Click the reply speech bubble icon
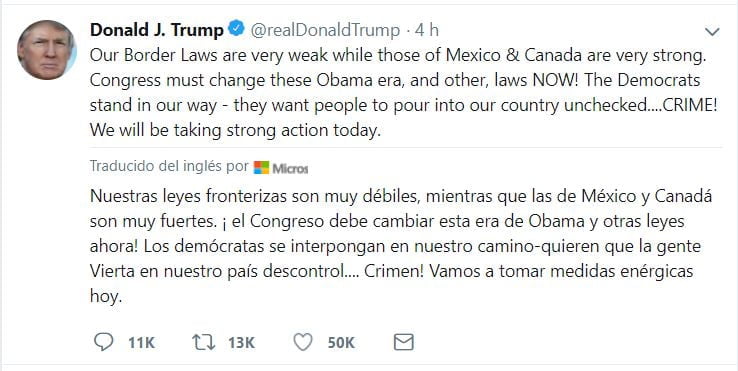Viewport: 738px width, 371px height. click(104, 342)
